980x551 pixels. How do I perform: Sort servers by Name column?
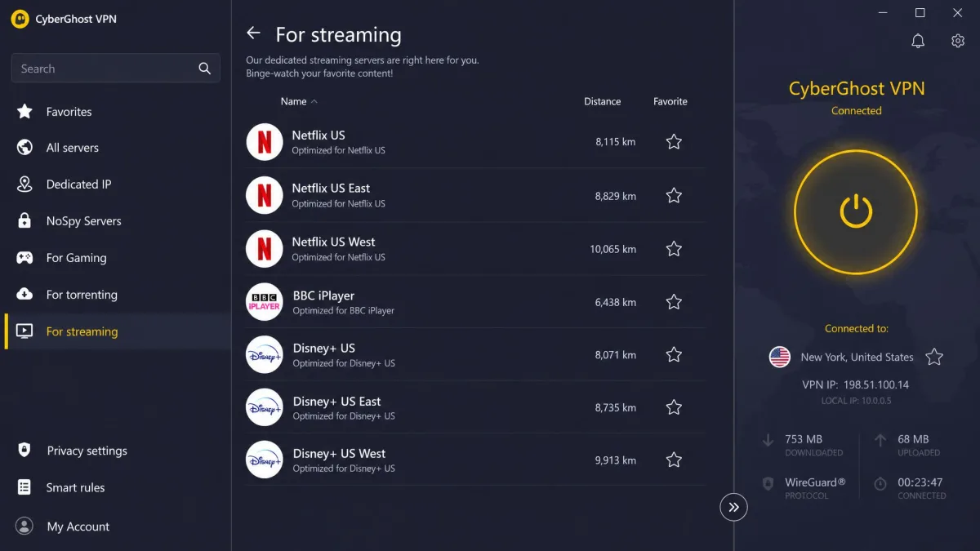[299, 101]
